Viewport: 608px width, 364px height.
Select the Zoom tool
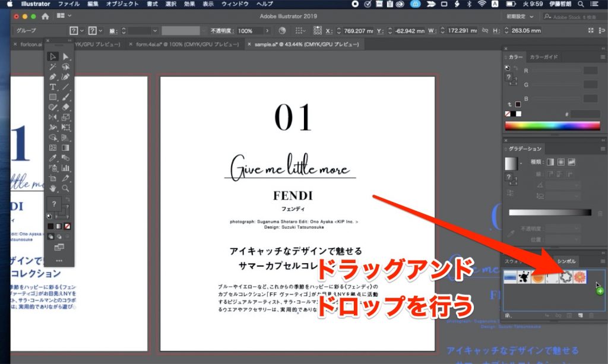click(x=65, y=188)
